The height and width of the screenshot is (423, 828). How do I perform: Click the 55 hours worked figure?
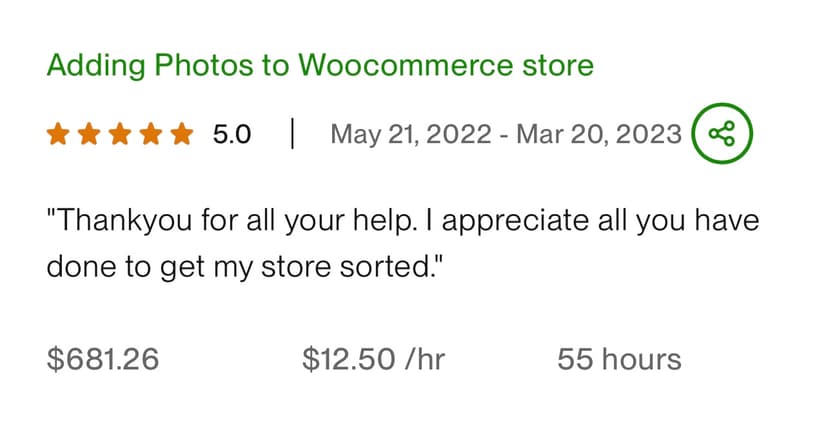click(x=619, y=359)
